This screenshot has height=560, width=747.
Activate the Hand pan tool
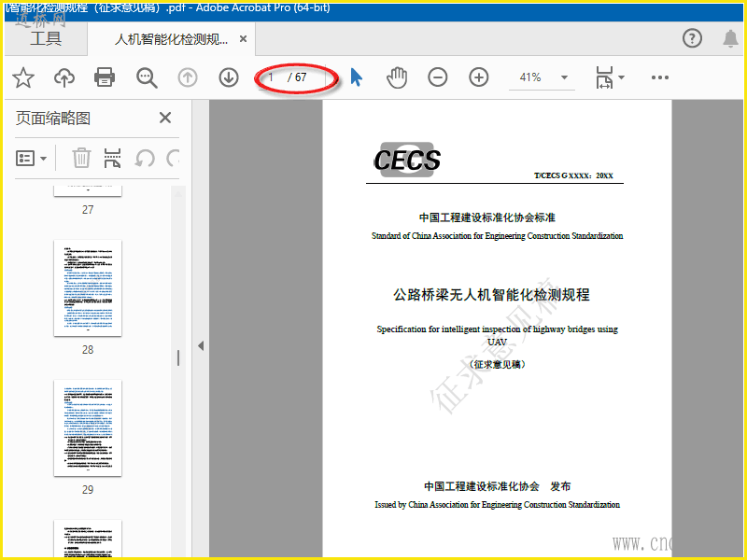coord(396,77)
